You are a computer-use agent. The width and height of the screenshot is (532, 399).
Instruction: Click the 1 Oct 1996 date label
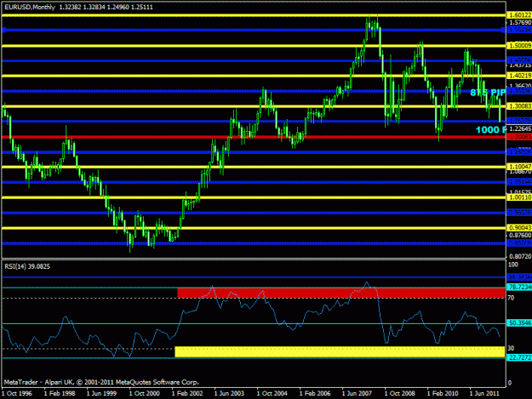point(17,394)
